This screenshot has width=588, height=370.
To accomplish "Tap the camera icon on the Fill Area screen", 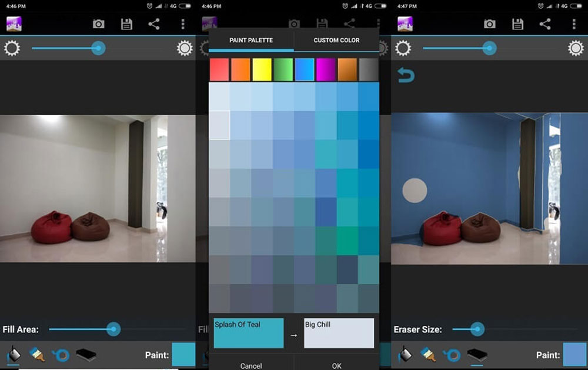I will click(x=99, y=24).
